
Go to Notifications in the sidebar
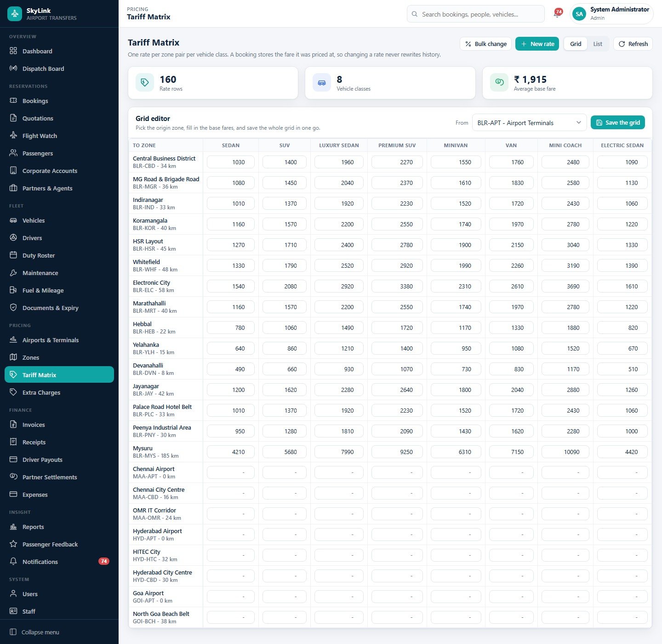pyautogui.click(x=59, y=562)
